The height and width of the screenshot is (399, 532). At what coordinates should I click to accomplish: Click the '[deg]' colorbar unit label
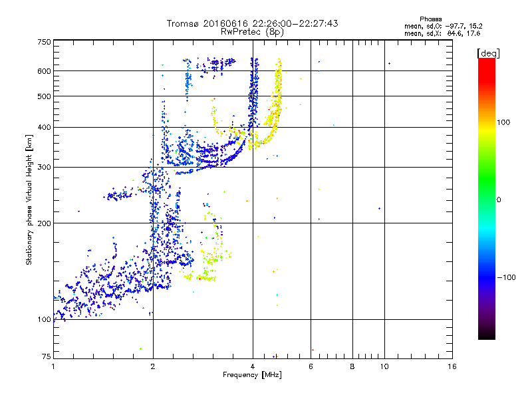click(488, 53)
